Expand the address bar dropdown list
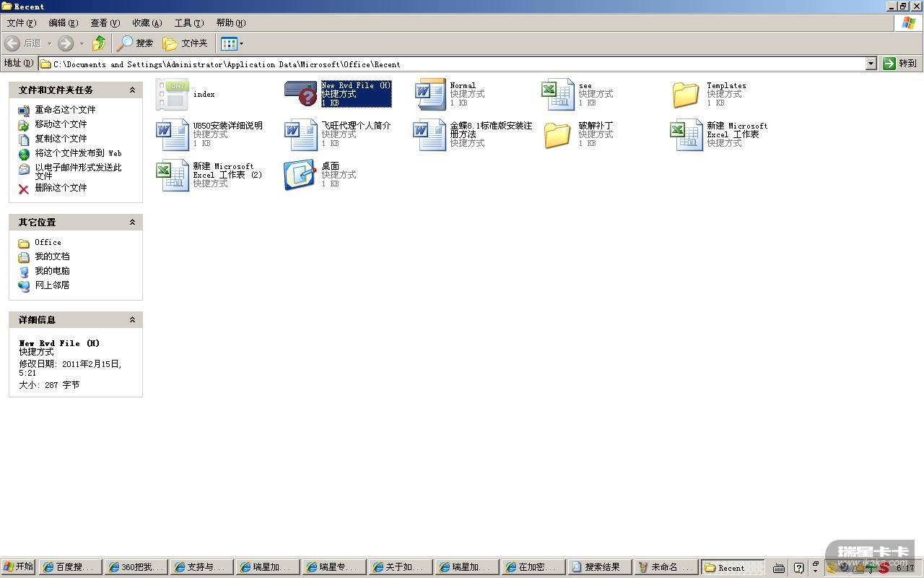Viewport: 924px width, 578px height. [x=871, y=64]
